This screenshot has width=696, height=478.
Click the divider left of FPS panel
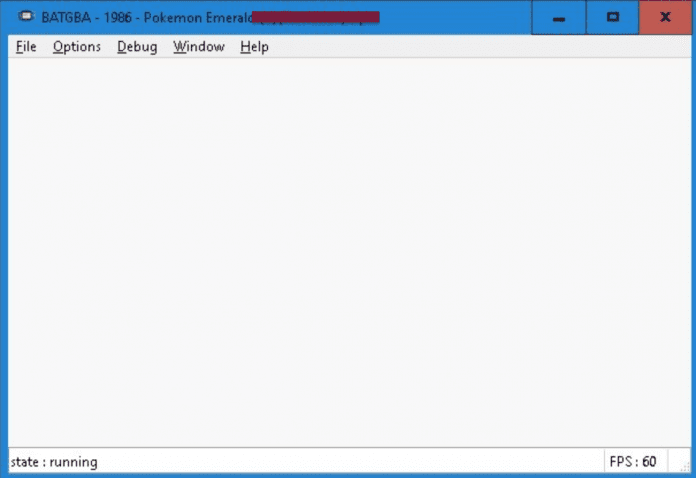click(603, 462)
